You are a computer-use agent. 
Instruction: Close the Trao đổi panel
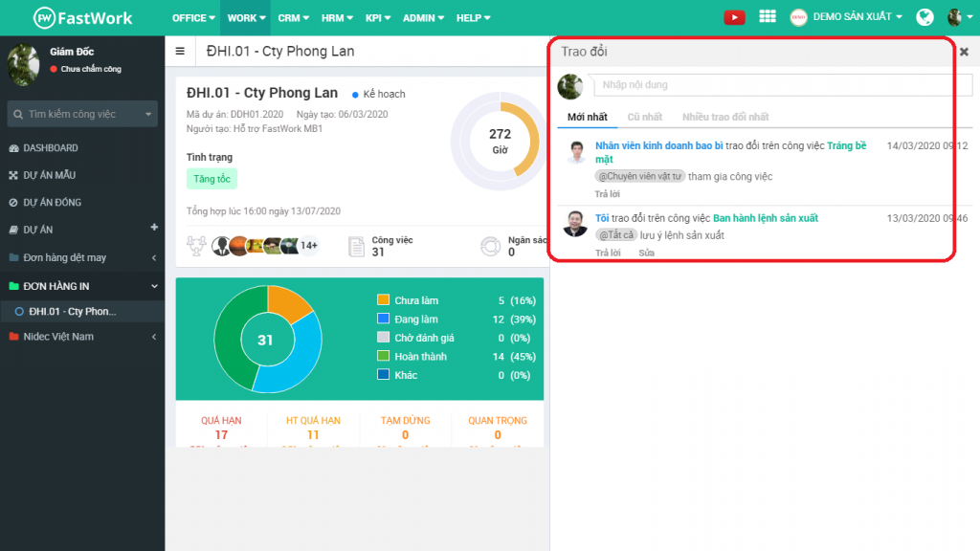(x=965, y=52)
